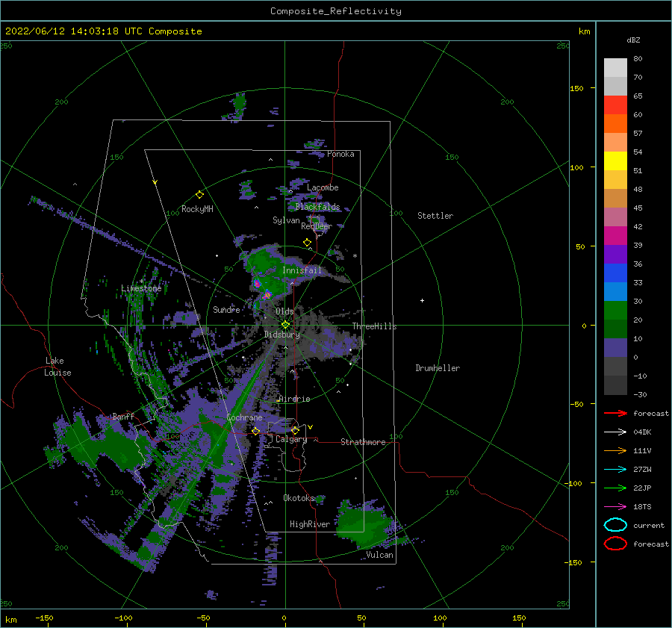The height and width of the screenshot is (628, 672).
Task: Click the Sylvan label on map
Action: (286, 221)
